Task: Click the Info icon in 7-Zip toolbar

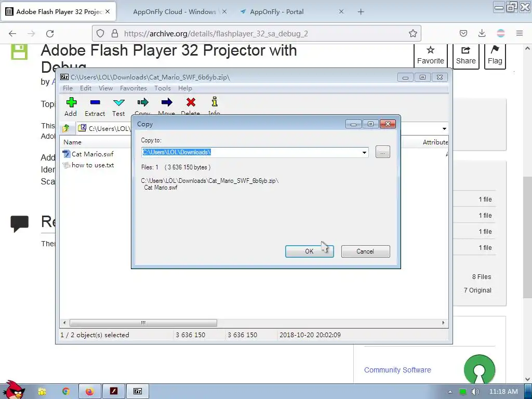Action: (215, 102)
